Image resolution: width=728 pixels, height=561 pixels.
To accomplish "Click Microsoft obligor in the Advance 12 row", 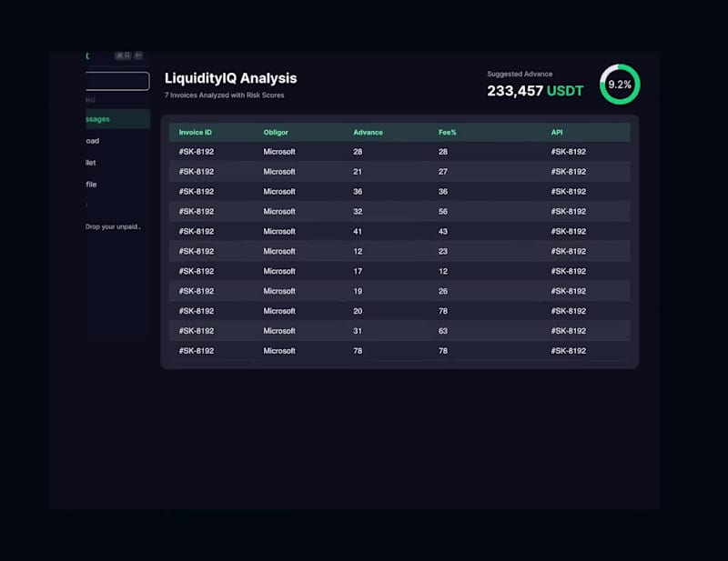I will [x=279, y=252].
